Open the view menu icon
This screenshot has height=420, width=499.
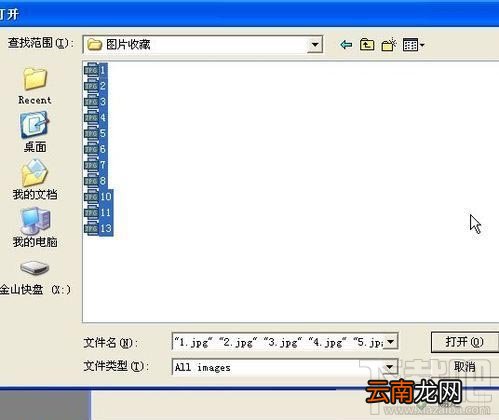point(413,44)
